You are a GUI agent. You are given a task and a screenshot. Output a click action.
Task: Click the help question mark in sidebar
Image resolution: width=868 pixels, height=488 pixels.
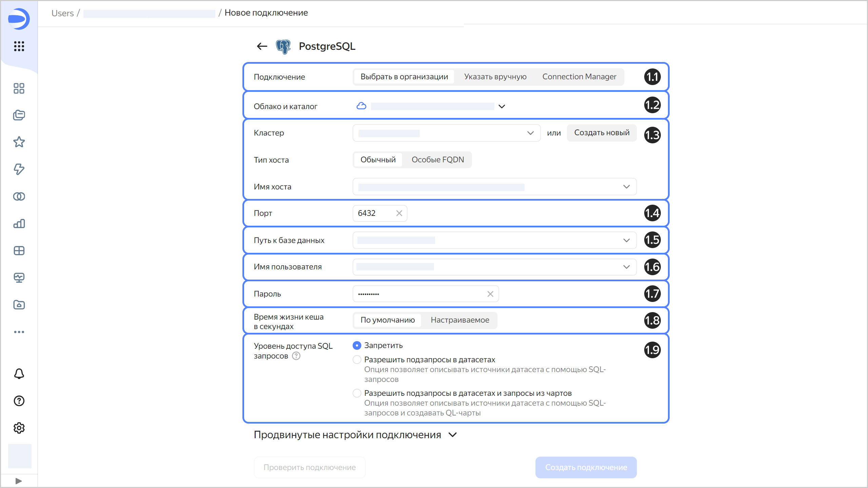pos(19,401)
